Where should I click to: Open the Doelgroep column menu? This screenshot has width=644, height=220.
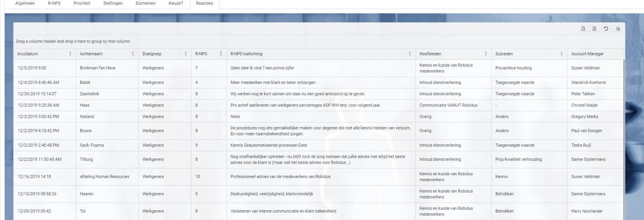coord(186,54)
